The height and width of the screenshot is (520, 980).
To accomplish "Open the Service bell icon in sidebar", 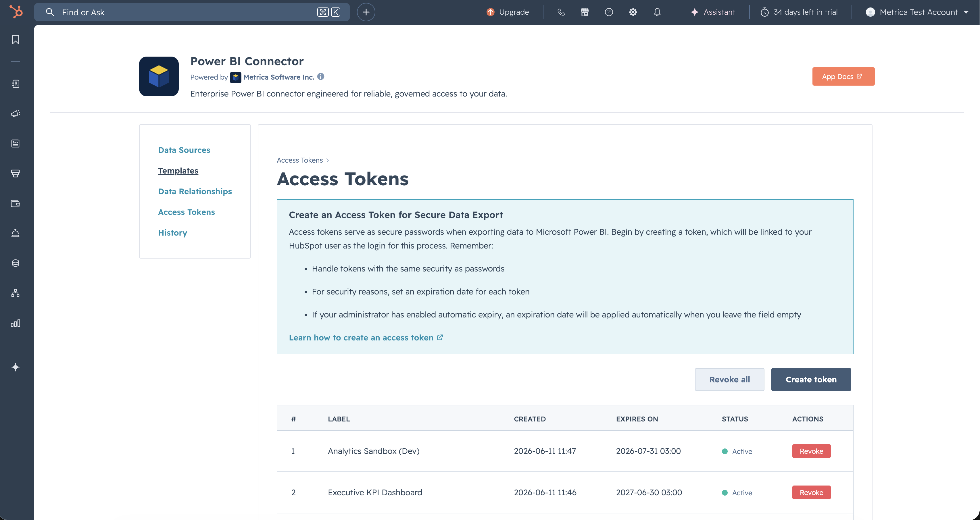I will click(16, 233).
